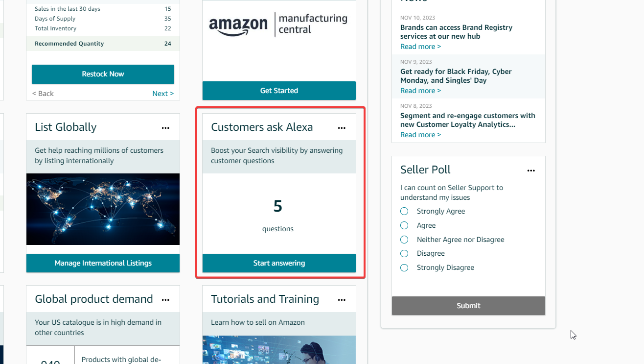Screen dimensions: 644x364
Task: Click the Seller Support poll question text
Action: [452, 193]
